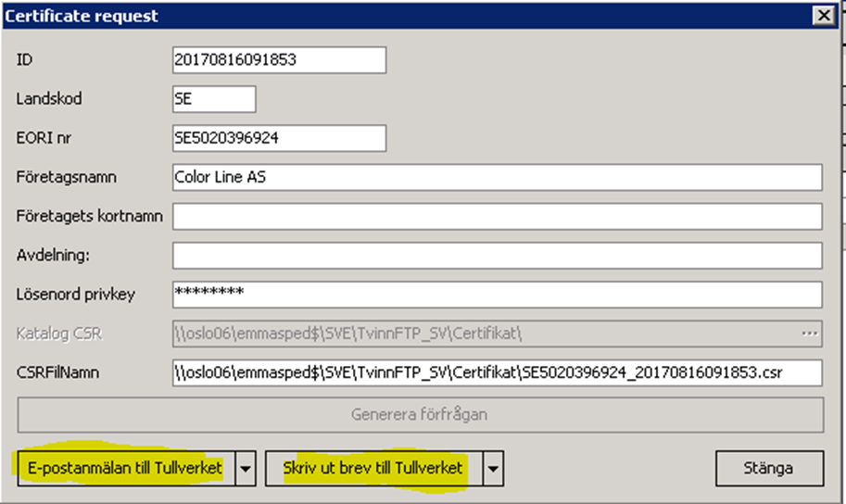This screenshot has height=504, width=846.
Task: Open the E-postanmälan till Tullverket dropdown arrow
Action: click(246, 469)
